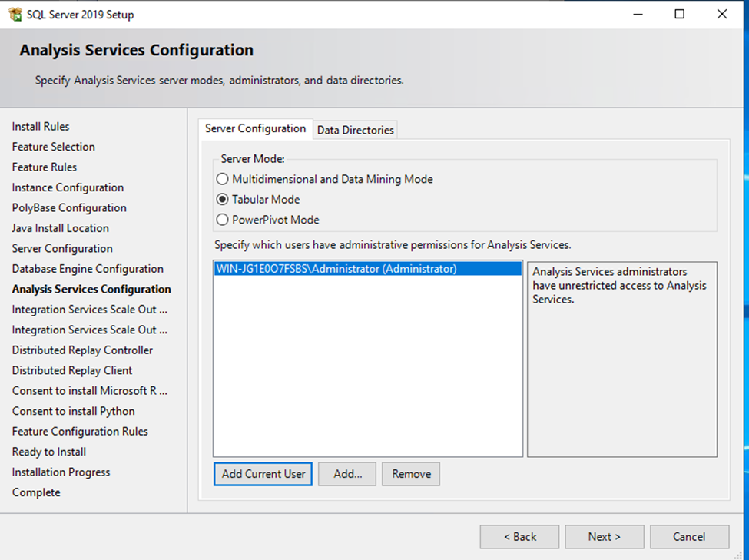Click Server Configuration in the left steps list
The width and height of the screenshot is (749, 560).
tap(62, 248)
